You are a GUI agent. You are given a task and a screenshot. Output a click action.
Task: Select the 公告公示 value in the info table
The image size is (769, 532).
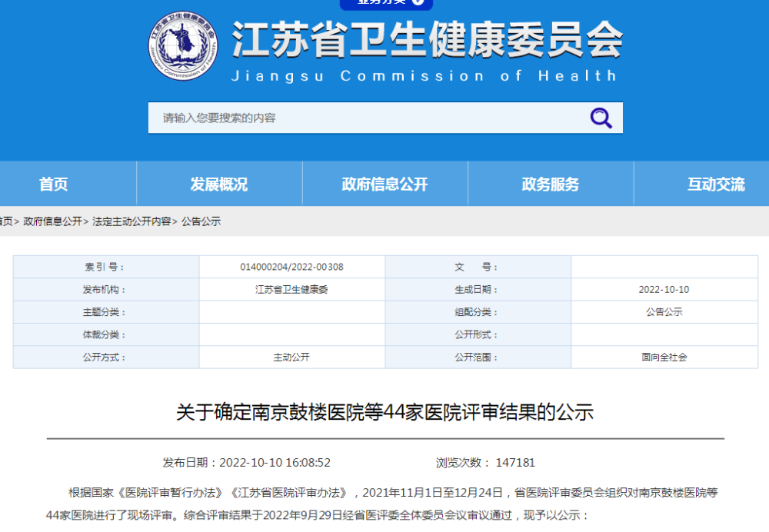click(664, 312)
